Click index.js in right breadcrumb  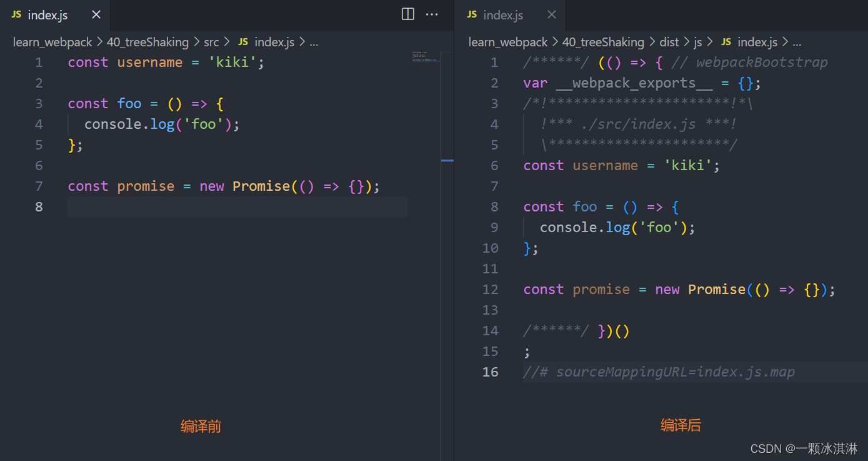click(757, 42)
